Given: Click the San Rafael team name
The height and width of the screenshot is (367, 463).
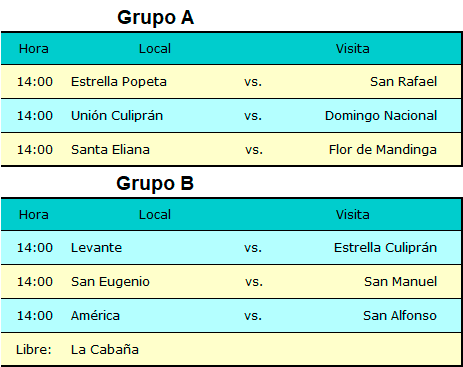Looking at the screenshot, I should point(403,82).
